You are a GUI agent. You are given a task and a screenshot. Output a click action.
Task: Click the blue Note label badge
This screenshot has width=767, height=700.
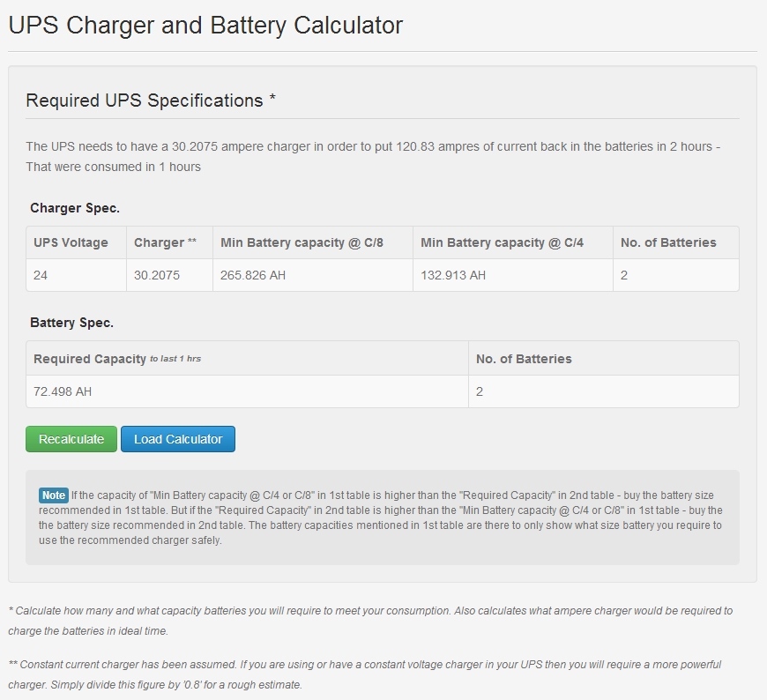coord(53,495)
